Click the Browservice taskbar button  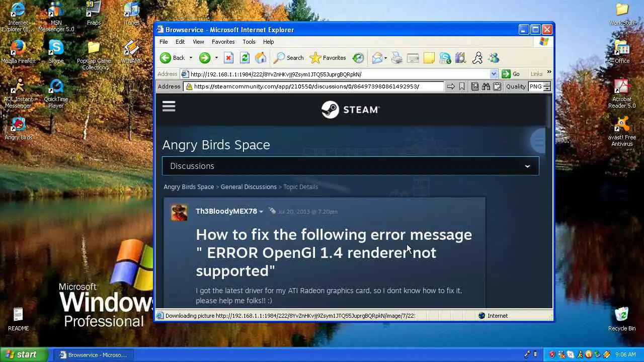click(x=93, y=355)
